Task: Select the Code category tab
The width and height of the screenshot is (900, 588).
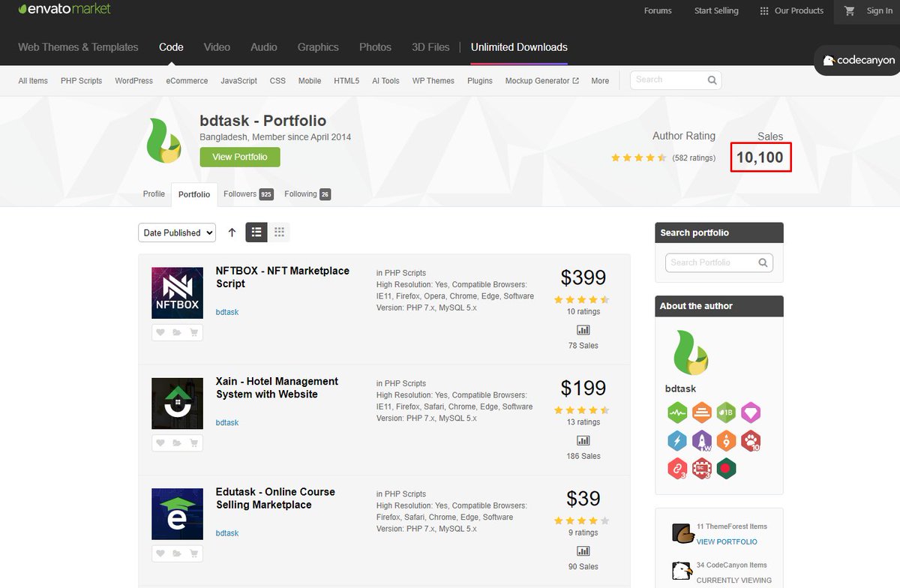Action: tap(171, 46)
